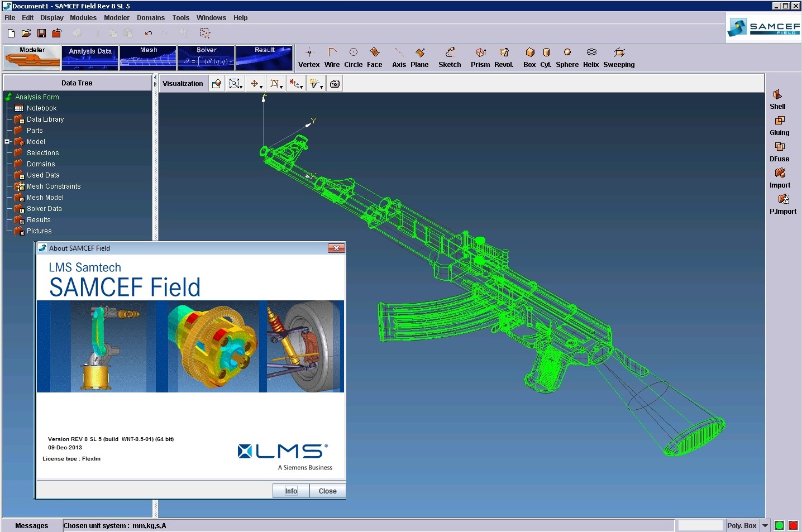Click the Info button in About dialog

pos(291,491)
